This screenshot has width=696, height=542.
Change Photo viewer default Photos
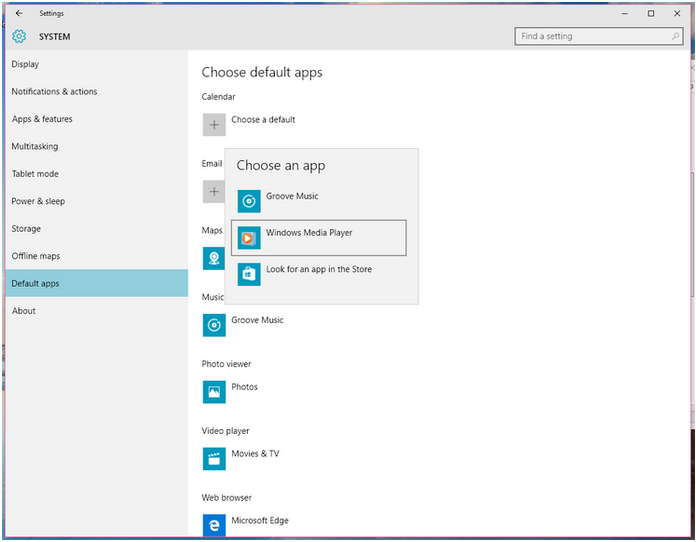coord(244,387)
